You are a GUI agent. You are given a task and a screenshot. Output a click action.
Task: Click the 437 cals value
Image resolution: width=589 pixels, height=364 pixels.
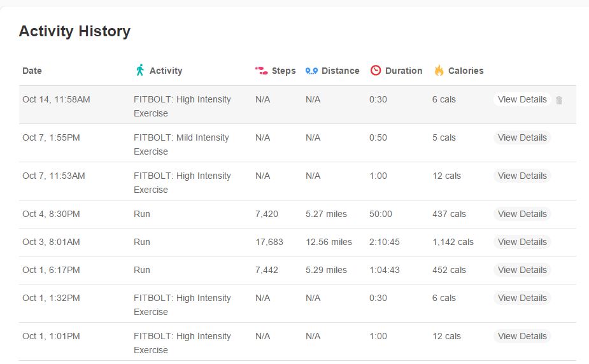coord(449,214)
